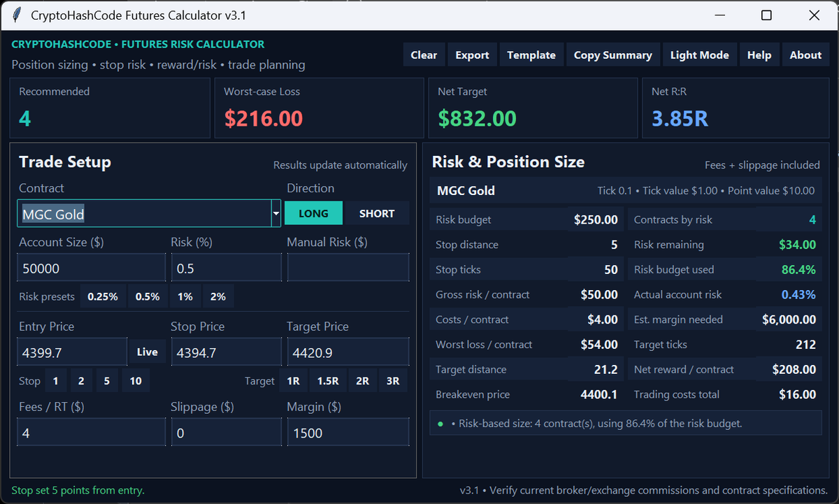Click the Net Target $832.00 value
This screenshot has height=504, width=839.
tap(478, 119)
